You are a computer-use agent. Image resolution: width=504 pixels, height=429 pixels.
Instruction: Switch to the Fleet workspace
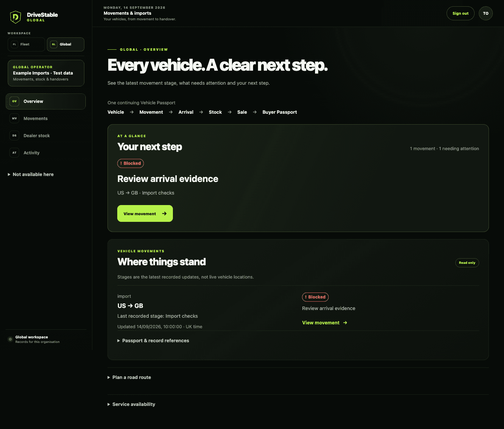tap(26, 44)
